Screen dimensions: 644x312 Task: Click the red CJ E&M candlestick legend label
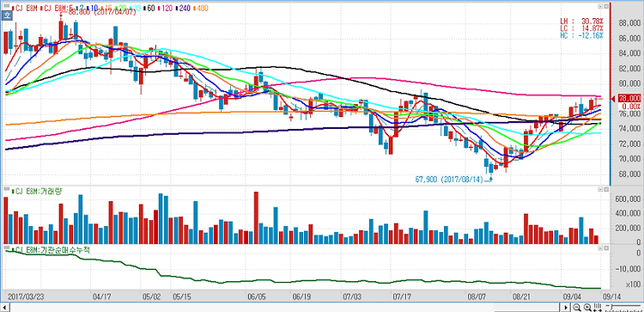point(26,8)
